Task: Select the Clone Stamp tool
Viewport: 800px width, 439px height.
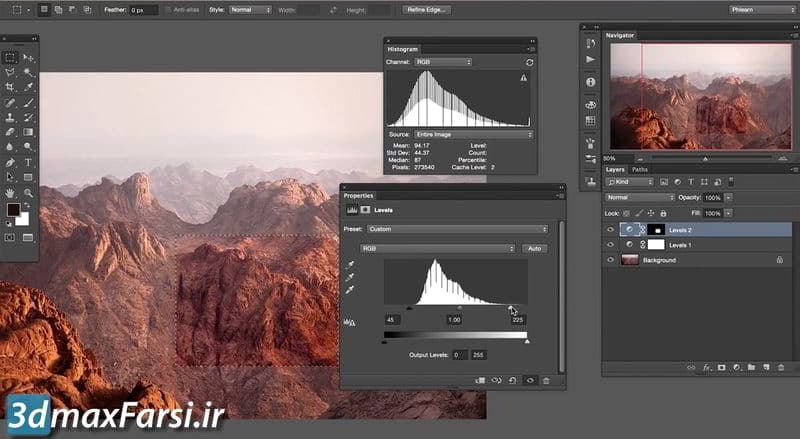Action: point(10,117)
